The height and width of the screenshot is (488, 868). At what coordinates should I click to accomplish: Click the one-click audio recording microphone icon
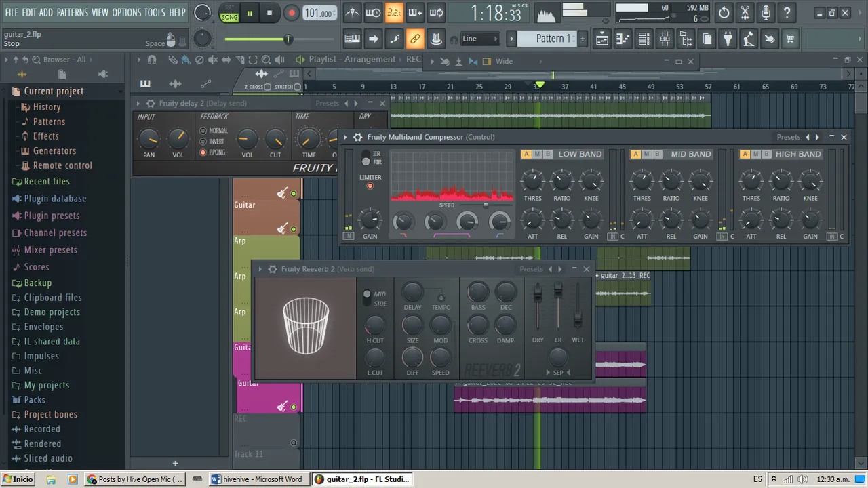(766, 12)
